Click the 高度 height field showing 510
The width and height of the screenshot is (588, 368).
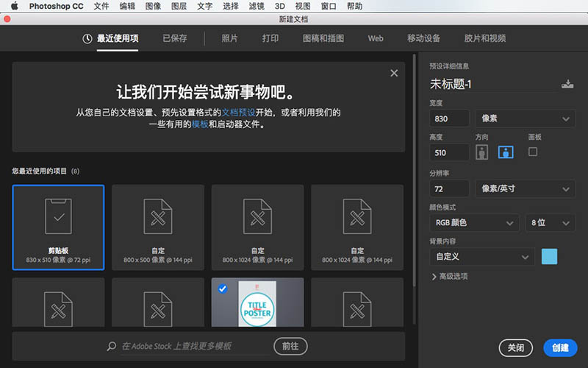click(x=449, y=153)
